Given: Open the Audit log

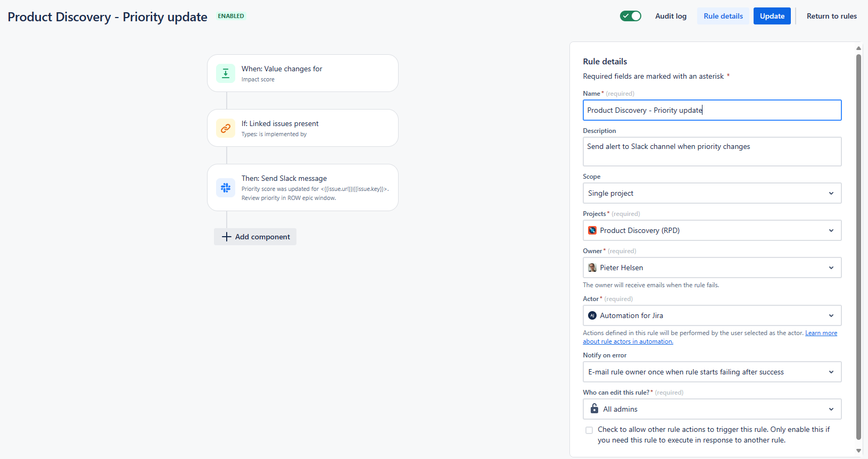Looking at the screenshot, I should 671,16.
